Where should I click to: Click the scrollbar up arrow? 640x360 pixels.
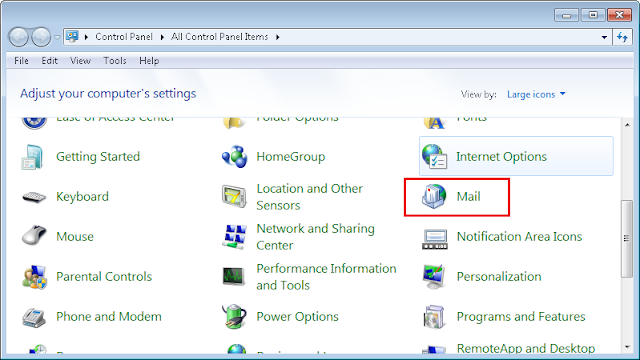pos(627,125)
